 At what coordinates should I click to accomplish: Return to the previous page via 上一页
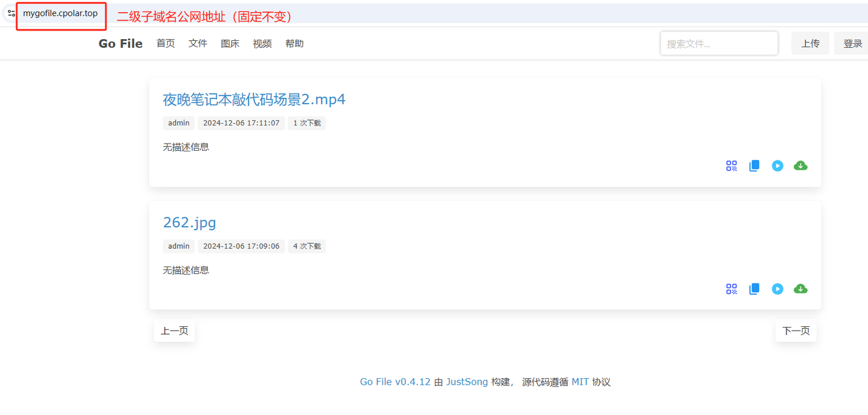tap(174, 331)
